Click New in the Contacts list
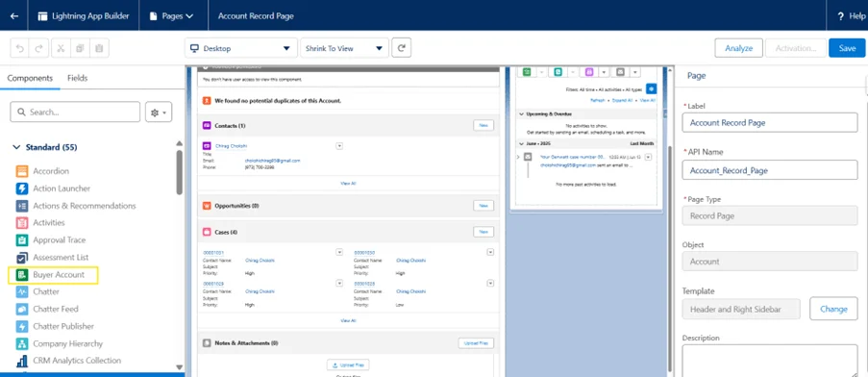This screenshot has width=868, height=377. (x=484, y=126)
